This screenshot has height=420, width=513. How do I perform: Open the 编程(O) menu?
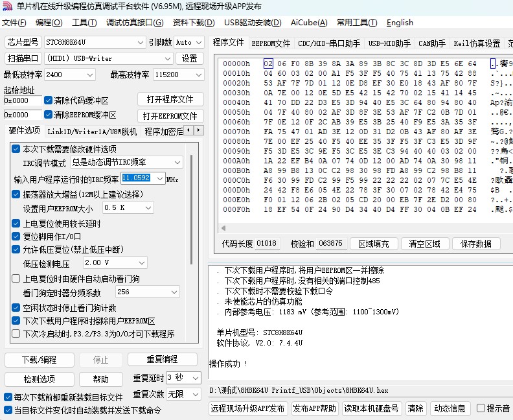point(49,23)
